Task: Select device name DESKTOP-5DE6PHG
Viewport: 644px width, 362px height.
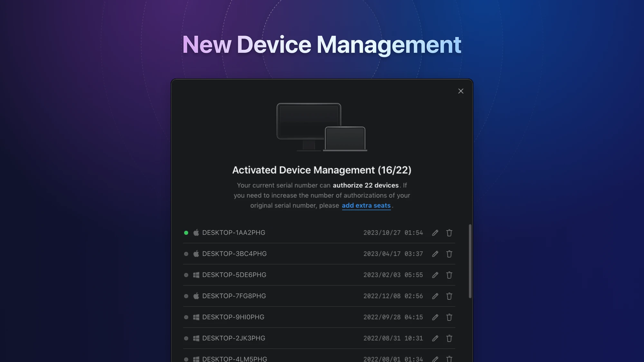Action: point(234,275)
